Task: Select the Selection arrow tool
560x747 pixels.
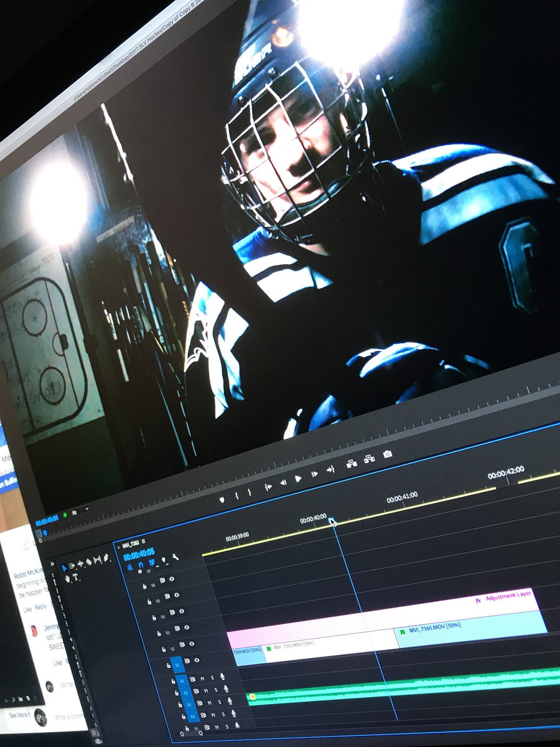Action: click(64, 568)
